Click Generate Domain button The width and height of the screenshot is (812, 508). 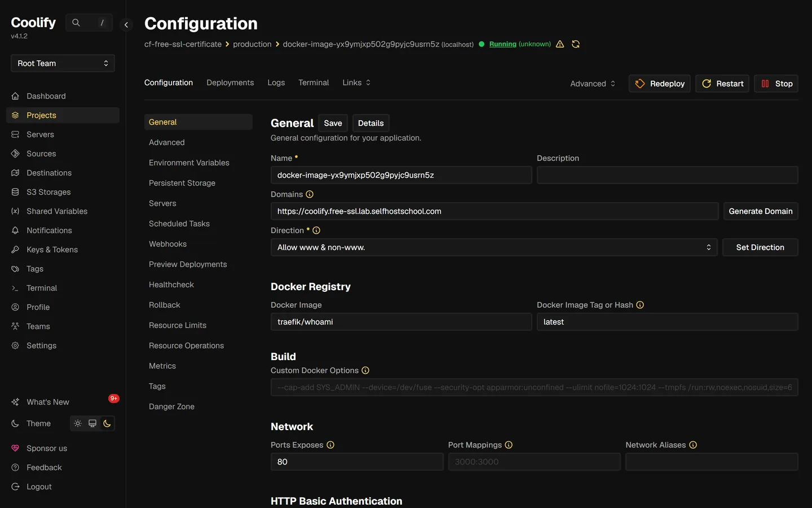click(761, 211)
